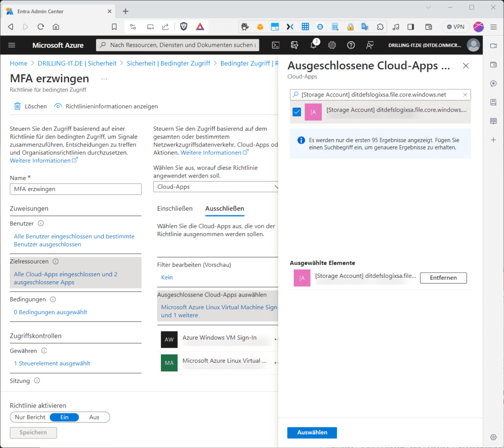Open the browser tab search chevron
The width and height of the screenshot is (504, 448).
pos(429,7)
